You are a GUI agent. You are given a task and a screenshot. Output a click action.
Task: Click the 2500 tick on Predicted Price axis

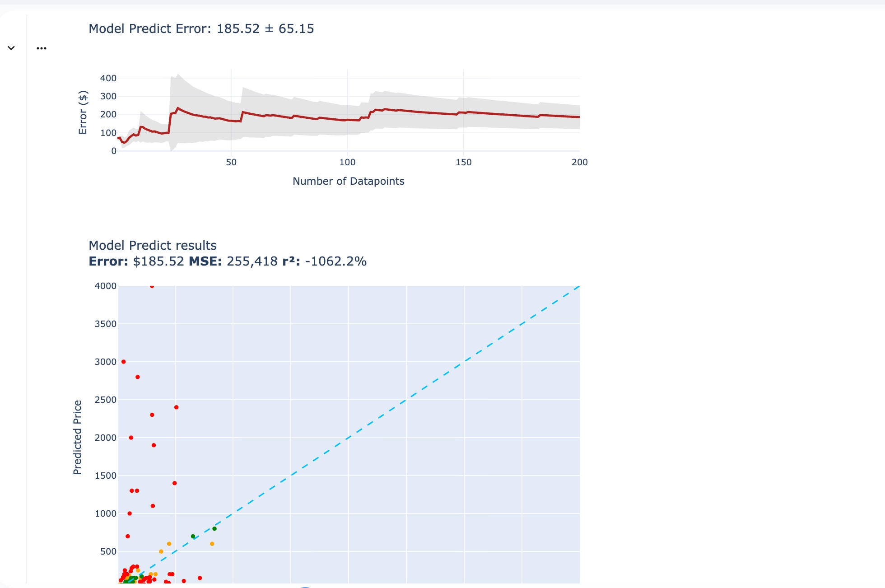(x=106, y=400)
